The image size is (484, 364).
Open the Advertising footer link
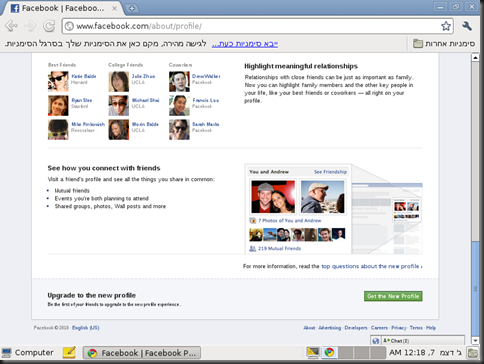pos(330,328)
